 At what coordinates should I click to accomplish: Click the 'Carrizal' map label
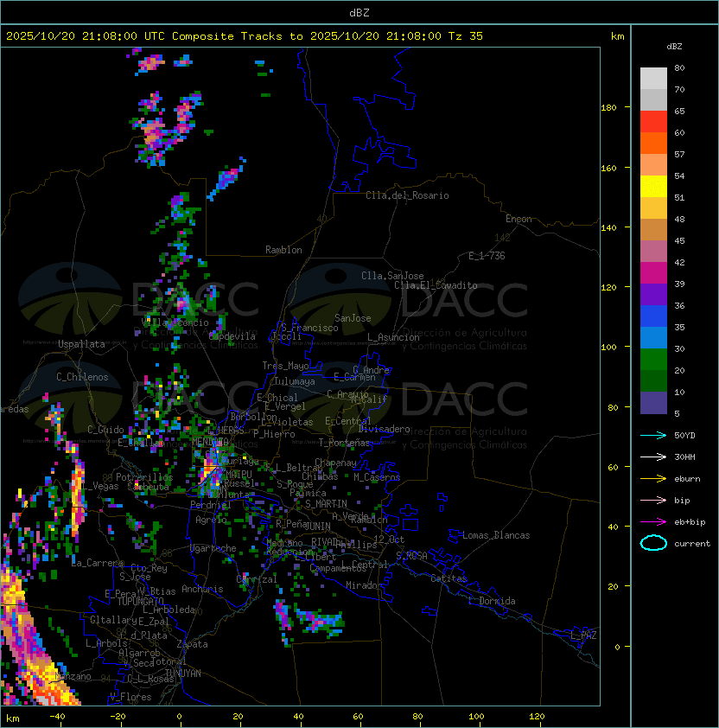click(257, 579)
